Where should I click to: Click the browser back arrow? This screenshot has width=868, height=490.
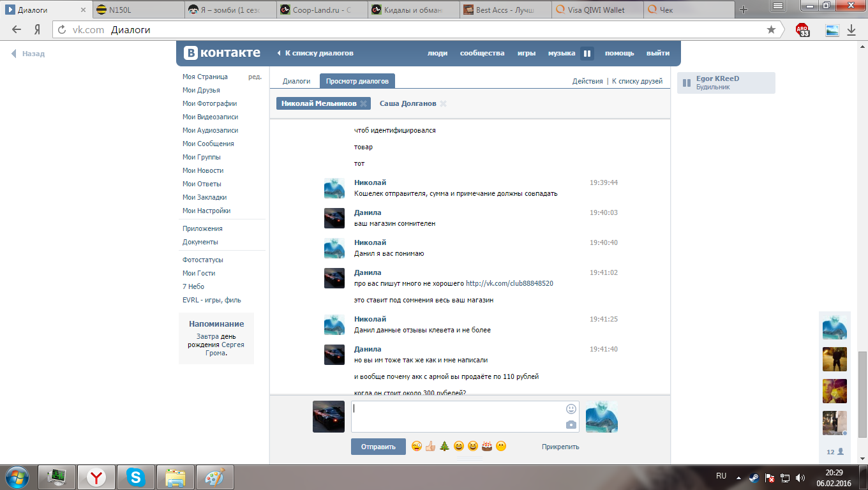click(x=17, y=30)
